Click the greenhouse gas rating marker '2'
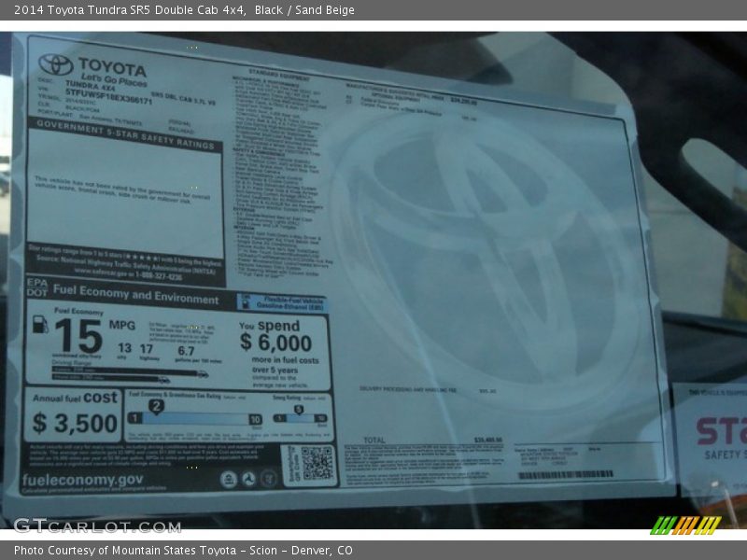This screenshot has width=747, height=560. [x=156, y=406]
